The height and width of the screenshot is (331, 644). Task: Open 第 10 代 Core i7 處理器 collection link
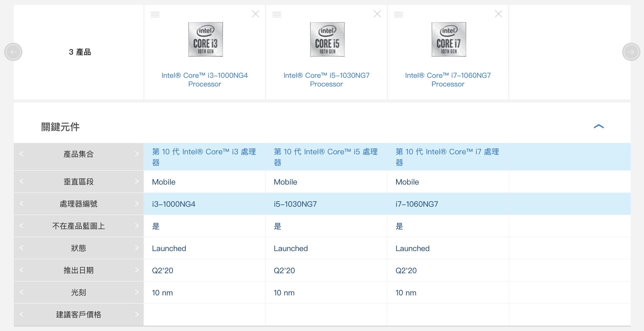tap(447, 157)
